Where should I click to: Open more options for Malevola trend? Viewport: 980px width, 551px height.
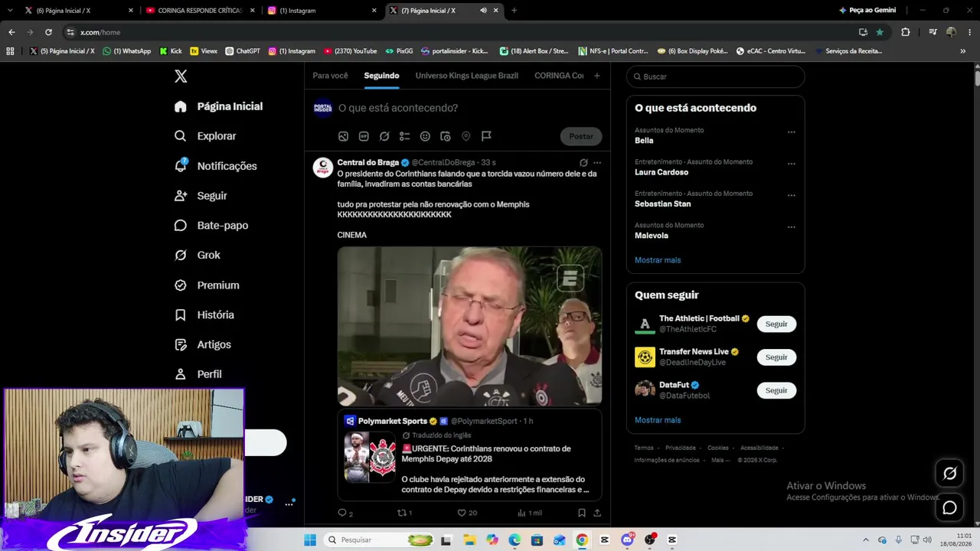click(x=792, y=227)
